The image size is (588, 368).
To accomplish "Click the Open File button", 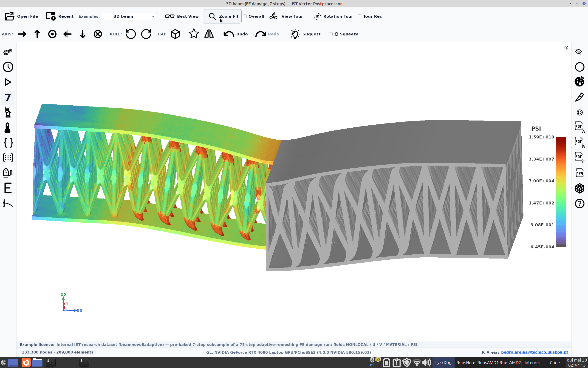I will tap(21, 16).
